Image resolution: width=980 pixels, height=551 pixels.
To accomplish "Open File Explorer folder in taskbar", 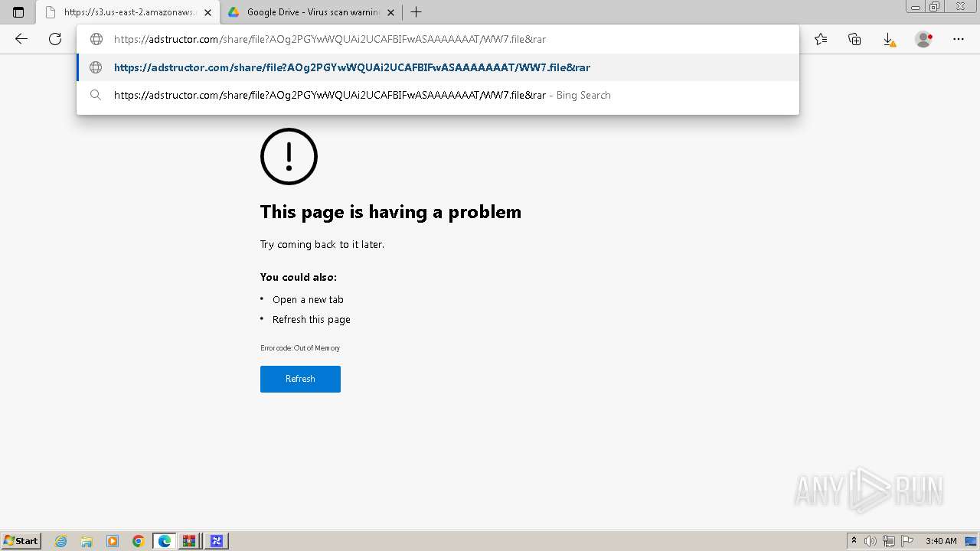I will 87,541.
